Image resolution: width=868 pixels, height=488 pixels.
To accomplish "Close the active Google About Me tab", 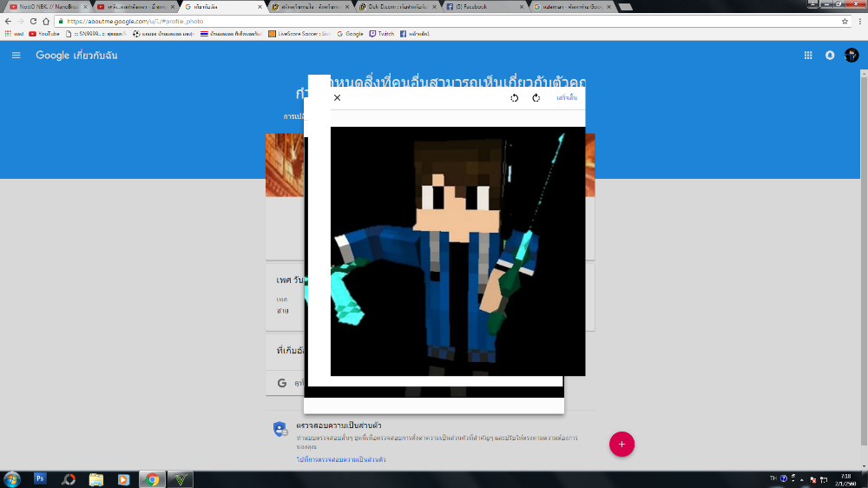I will 260,7.
